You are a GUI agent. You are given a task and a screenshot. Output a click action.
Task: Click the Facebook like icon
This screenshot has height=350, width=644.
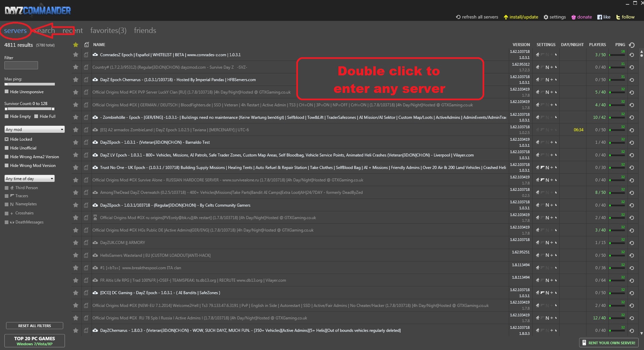point(600,17)
